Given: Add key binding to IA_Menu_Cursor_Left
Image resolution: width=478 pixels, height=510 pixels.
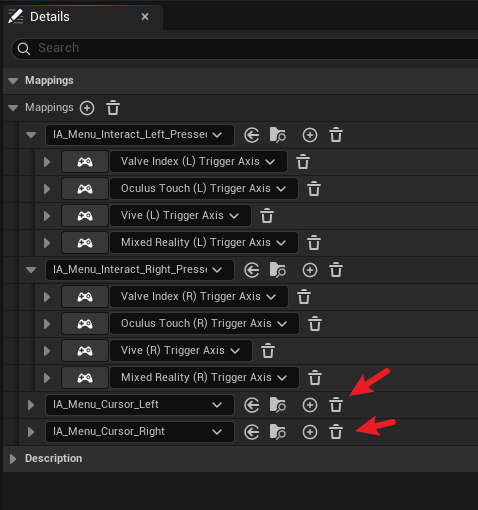Looking at the screenshot, I should click(310, 405).
